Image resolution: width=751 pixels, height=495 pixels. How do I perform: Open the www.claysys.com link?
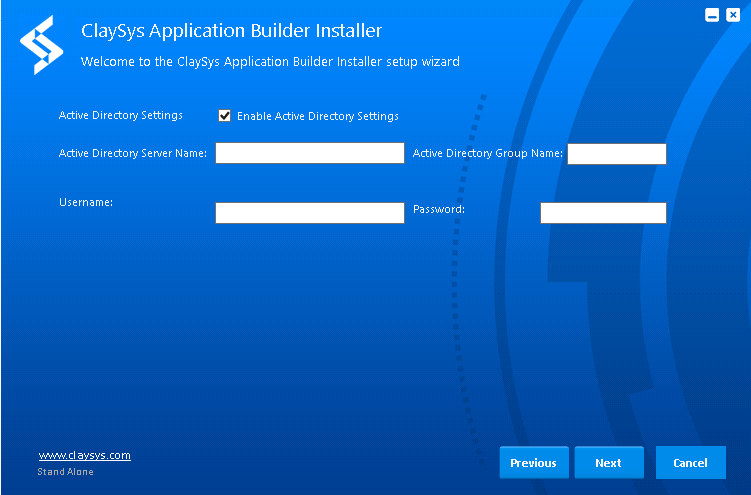pos(84,455)
